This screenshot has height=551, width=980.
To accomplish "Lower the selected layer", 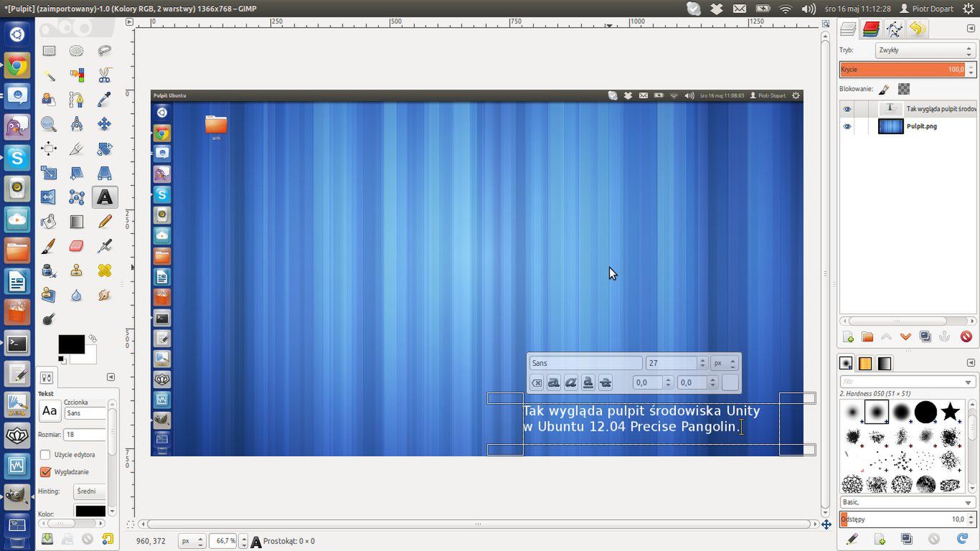I will point(905,337).
